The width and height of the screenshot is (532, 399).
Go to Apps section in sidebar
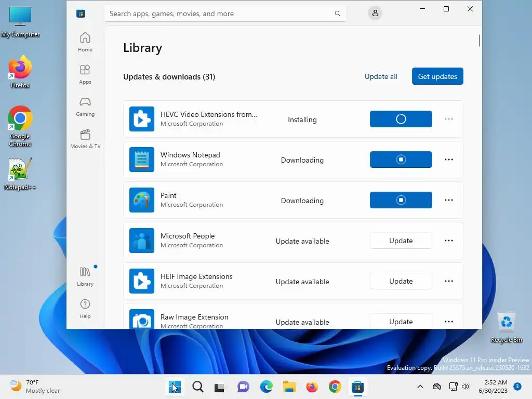pyautogui.click(x=85, y=74)
